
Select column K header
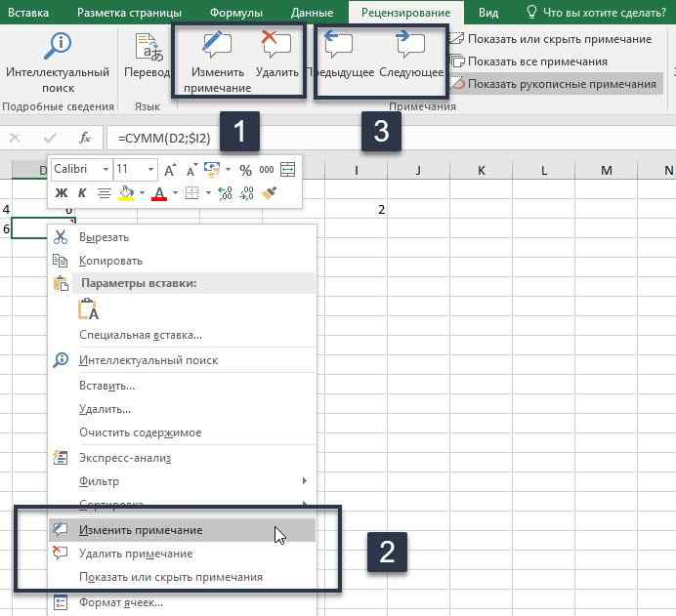tap(482, 171)
